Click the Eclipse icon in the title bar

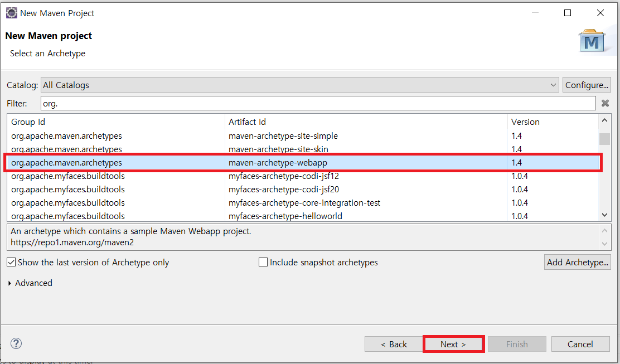pos(12,13)
